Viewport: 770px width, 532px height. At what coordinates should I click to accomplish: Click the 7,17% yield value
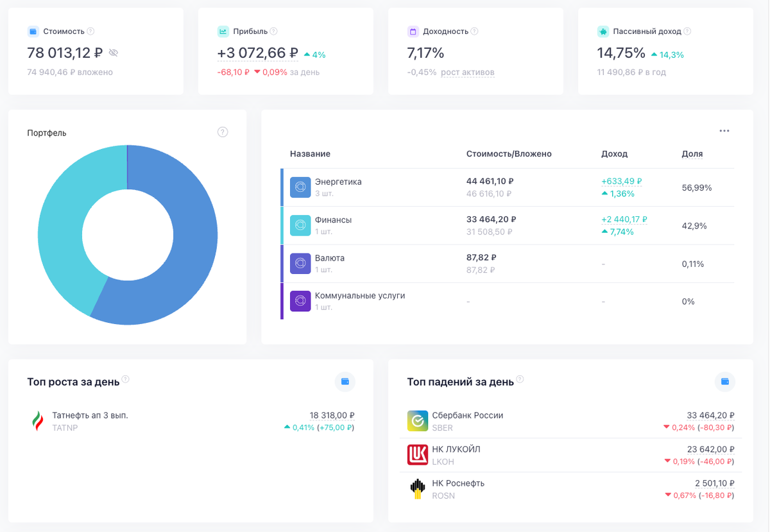426,53
